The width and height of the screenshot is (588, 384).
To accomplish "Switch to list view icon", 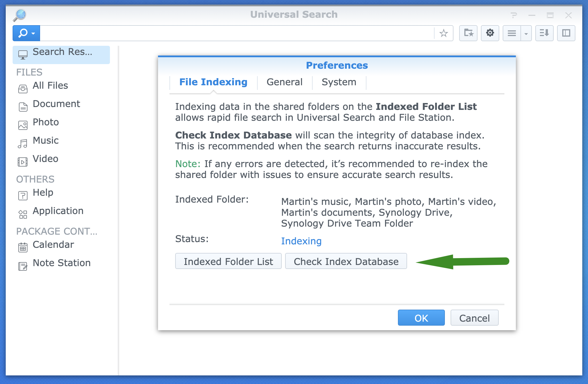I will pos(512,33).
